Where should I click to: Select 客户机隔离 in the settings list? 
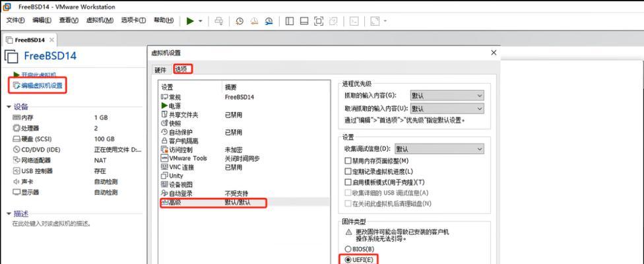pyautogui.click(x=244, y=141)
